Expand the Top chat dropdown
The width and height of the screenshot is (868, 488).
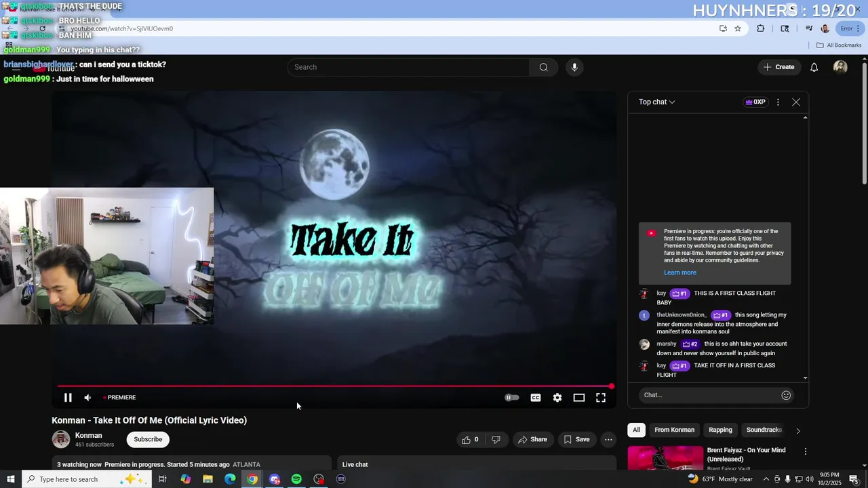point(656,102)
